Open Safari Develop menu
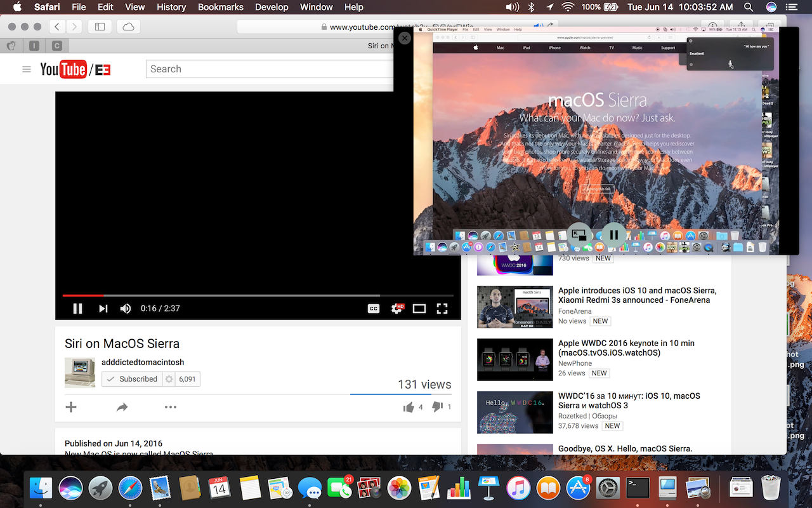Image resolution: width=812 pixels, height=508 pixels. point(272,7)
